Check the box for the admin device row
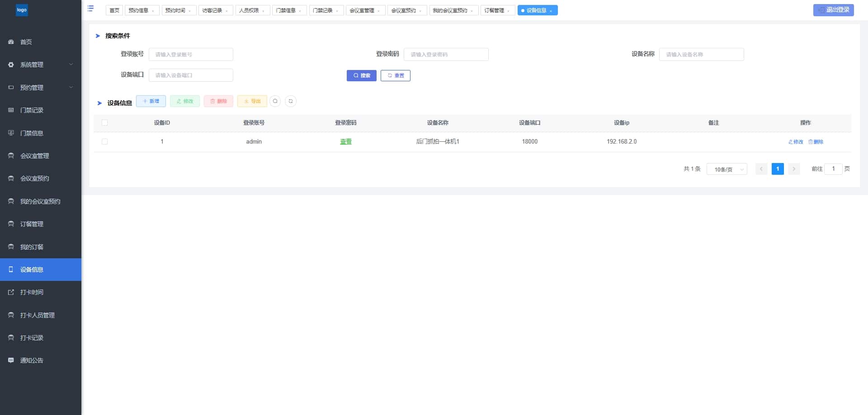 tap(105, 142)
